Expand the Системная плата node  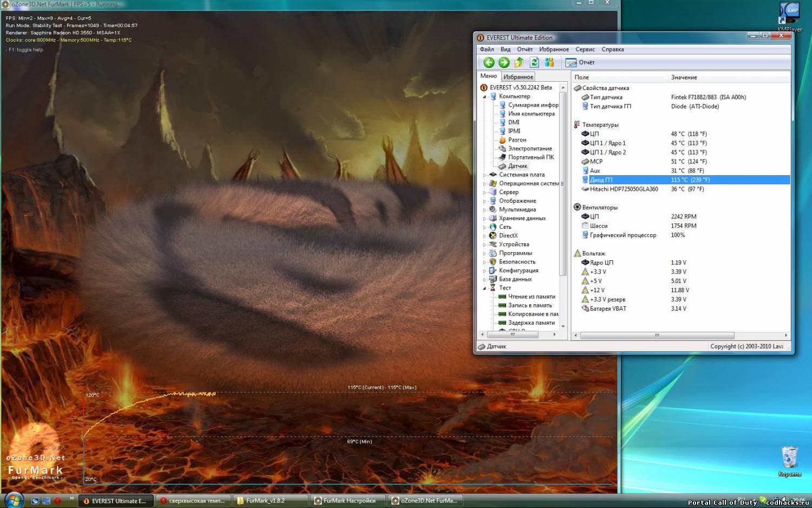[484, 175]
